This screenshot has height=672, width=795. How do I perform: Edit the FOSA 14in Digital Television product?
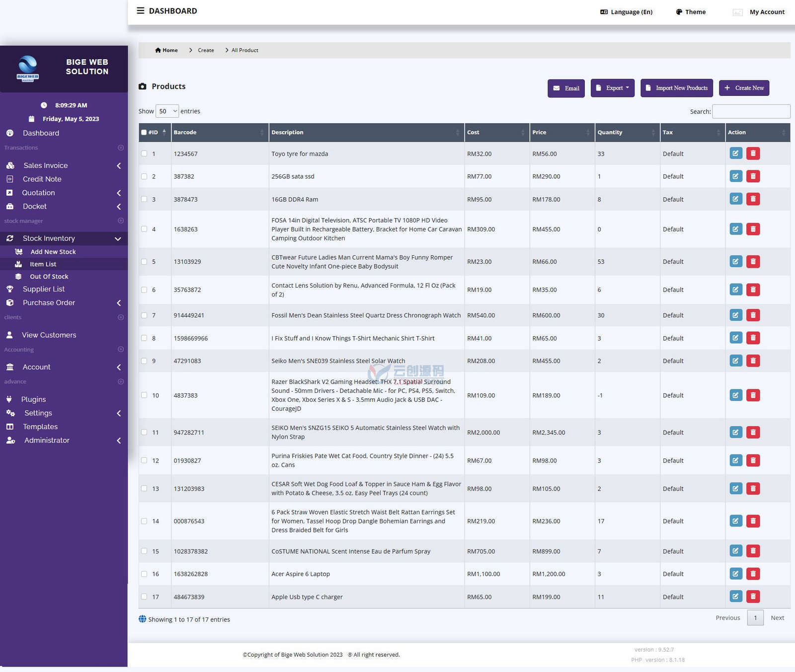(x=736, y=229)
